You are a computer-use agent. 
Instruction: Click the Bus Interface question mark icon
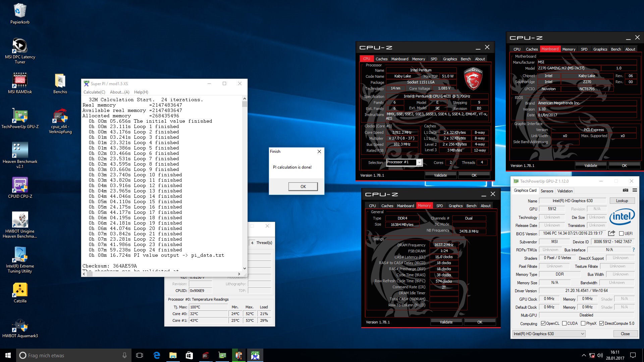click(633, 250)
